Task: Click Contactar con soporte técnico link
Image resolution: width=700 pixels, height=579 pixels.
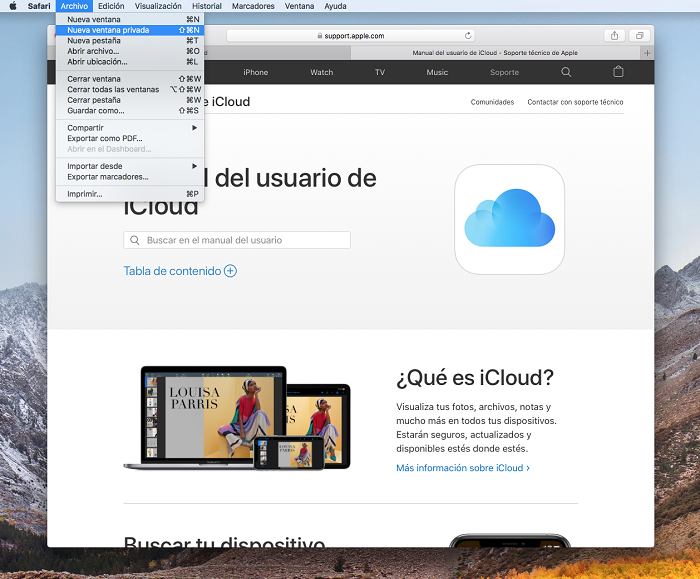Action: pyautogui.click(x=575, y=102)
